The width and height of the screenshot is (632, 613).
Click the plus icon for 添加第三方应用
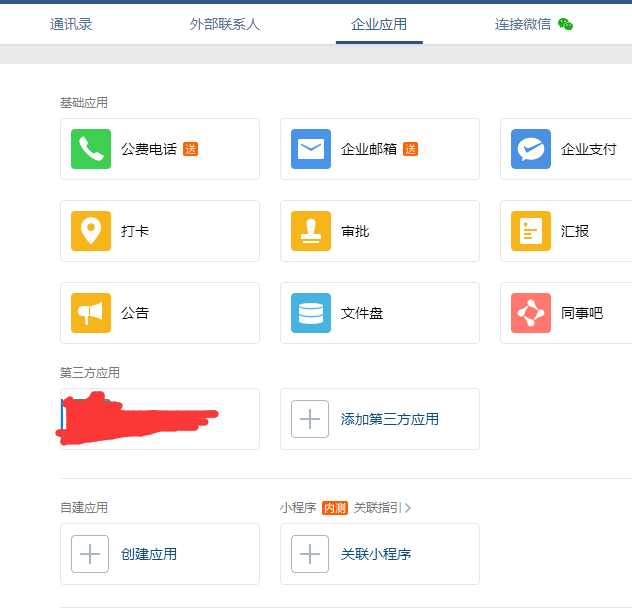click(310, 419)
